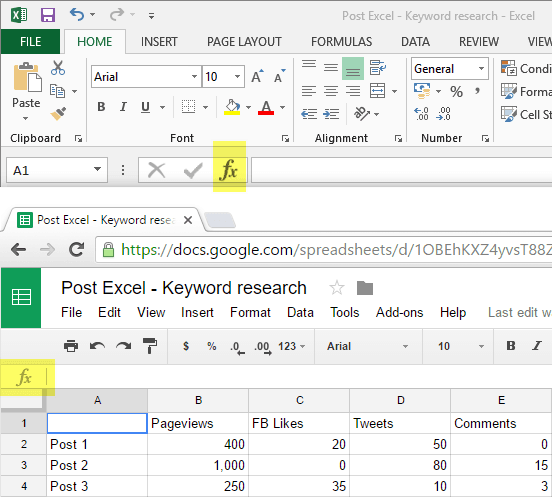Screen dimensions: 552x497
Task: Close the Post Excel browser tab
Action: click(188, 220)
